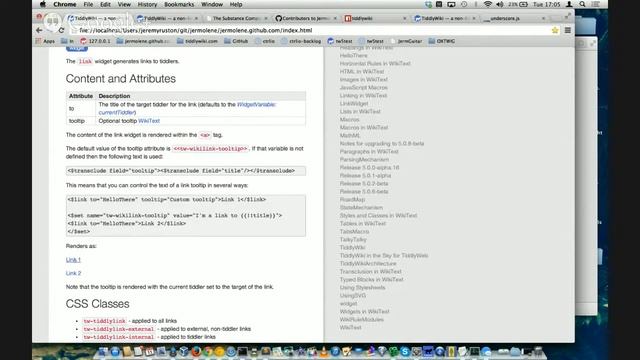The image size is (640, 360).
Task: Open the View menu
Action: coord(124,4)
